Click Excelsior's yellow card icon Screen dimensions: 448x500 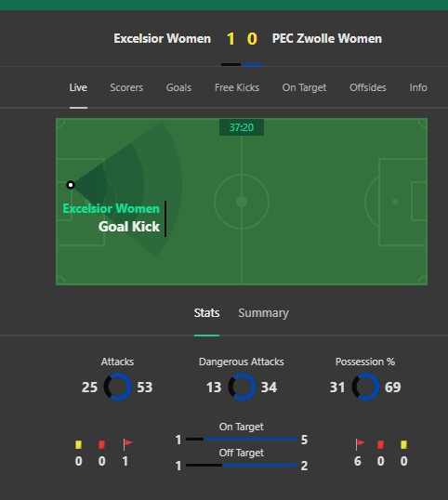point(78,444)
